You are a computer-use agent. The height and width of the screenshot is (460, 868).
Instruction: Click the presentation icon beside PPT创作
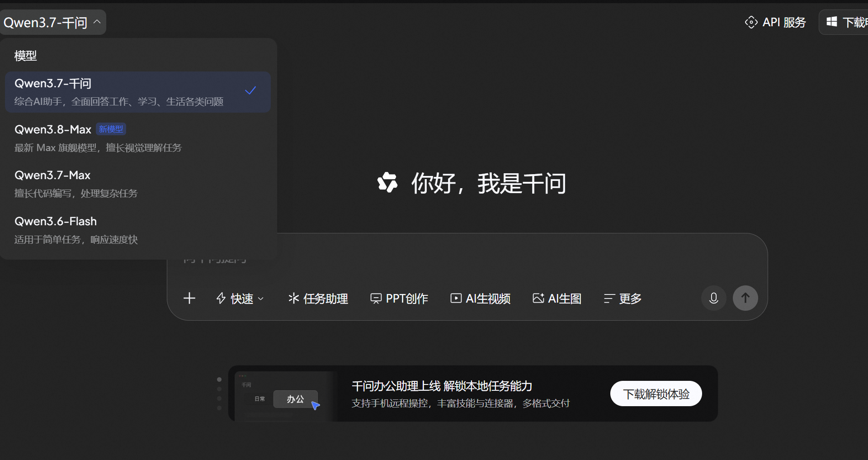click(x=376, y=299)
